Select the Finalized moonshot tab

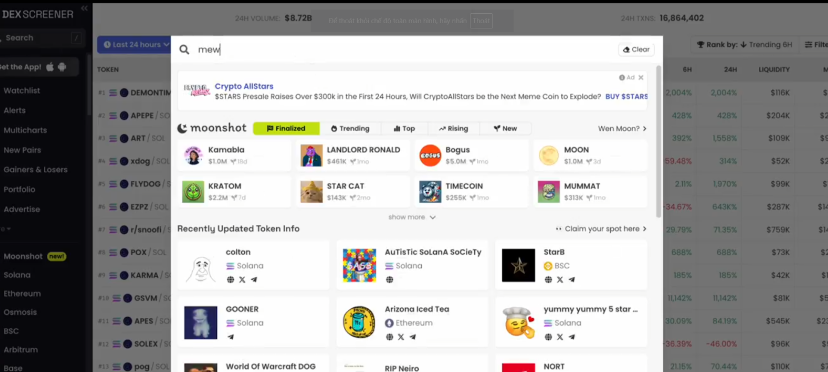(286, 128)
